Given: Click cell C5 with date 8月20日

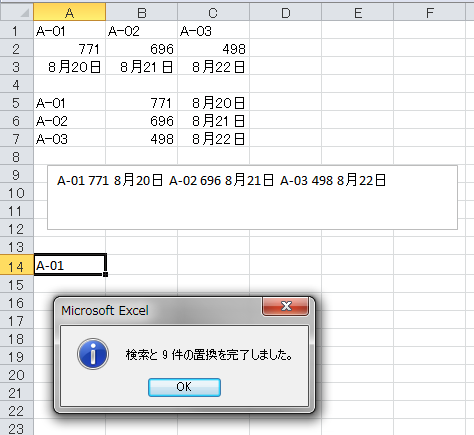Looking at the screenshot, I should (x=214, y=103).
